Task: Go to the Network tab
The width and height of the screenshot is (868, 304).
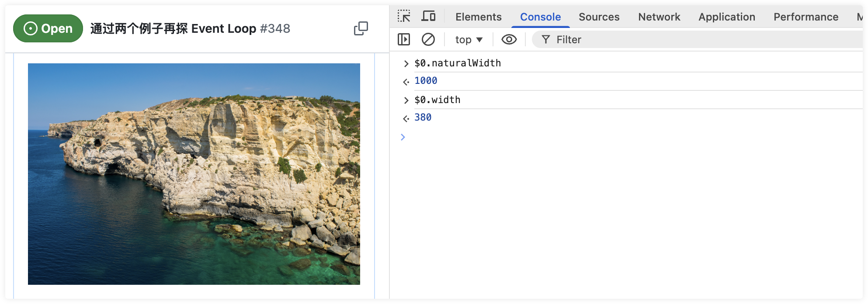Action: [659, 17]
